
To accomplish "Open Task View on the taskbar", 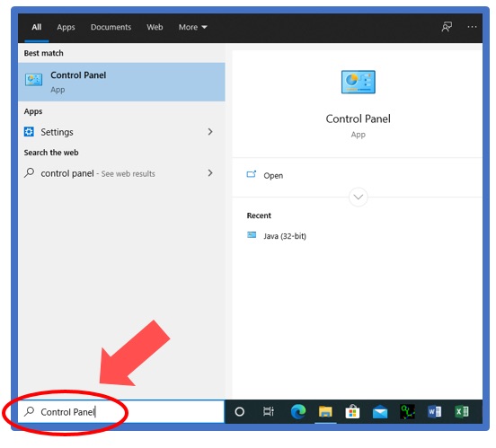I will coord(269,412).
